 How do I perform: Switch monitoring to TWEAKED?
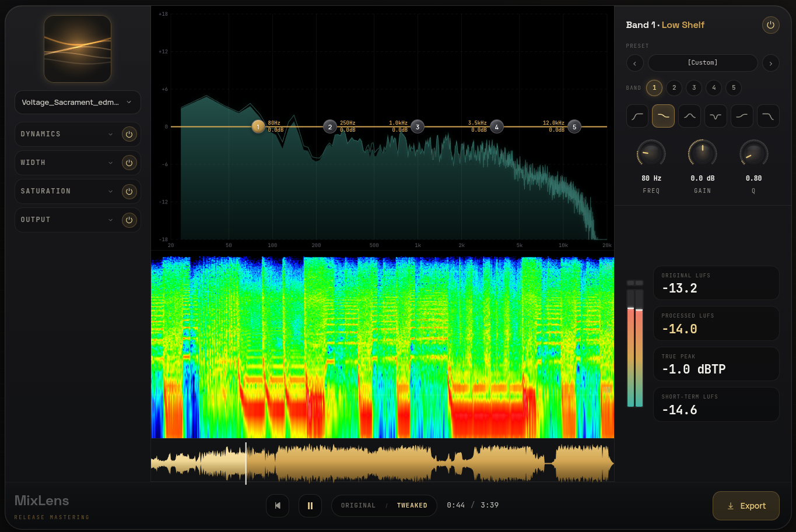point(412,505)
